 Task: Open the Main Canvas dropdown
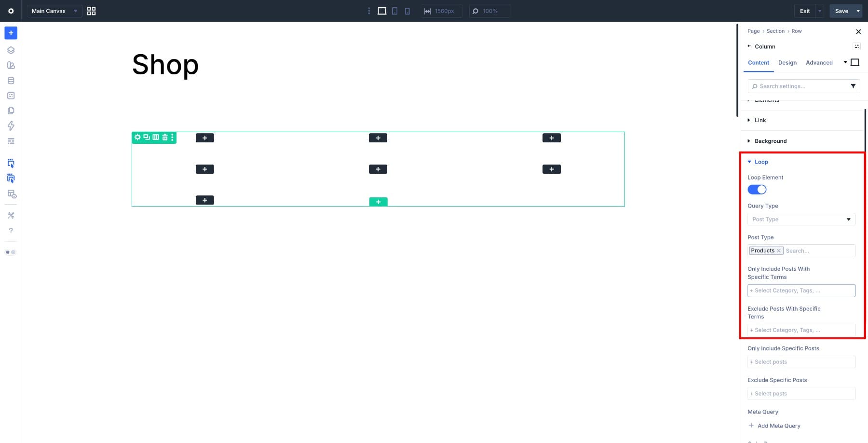54,11
